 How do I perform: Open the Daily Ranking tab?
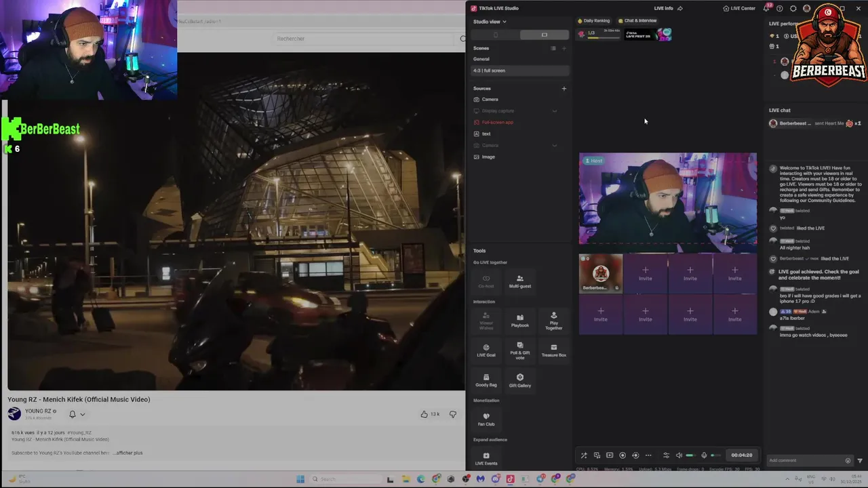click(x=594, y=20)
